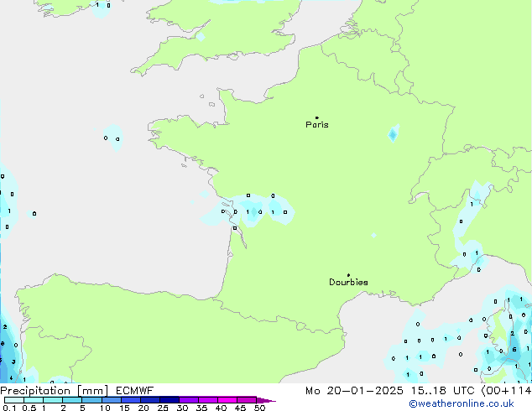Viewport: 532px width, 411px height.
Task: Select the Paris city label
Action: click(x=317, y=125)
